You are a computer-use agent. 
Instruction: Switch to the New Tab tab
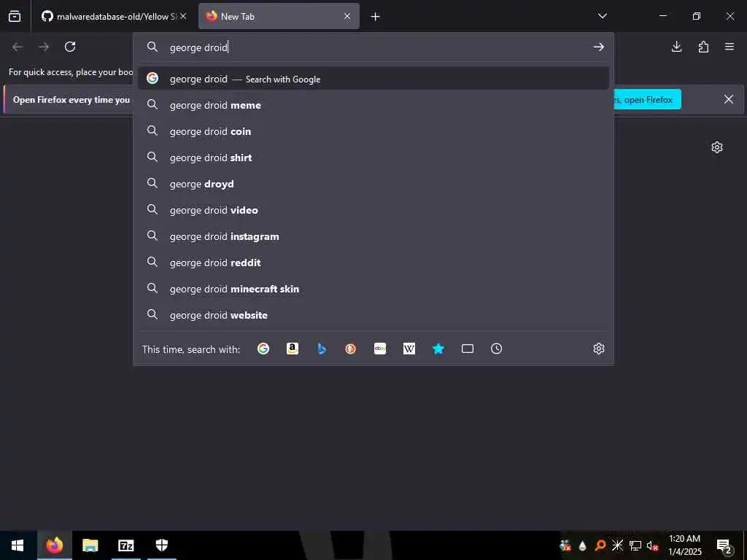[279, 16]
